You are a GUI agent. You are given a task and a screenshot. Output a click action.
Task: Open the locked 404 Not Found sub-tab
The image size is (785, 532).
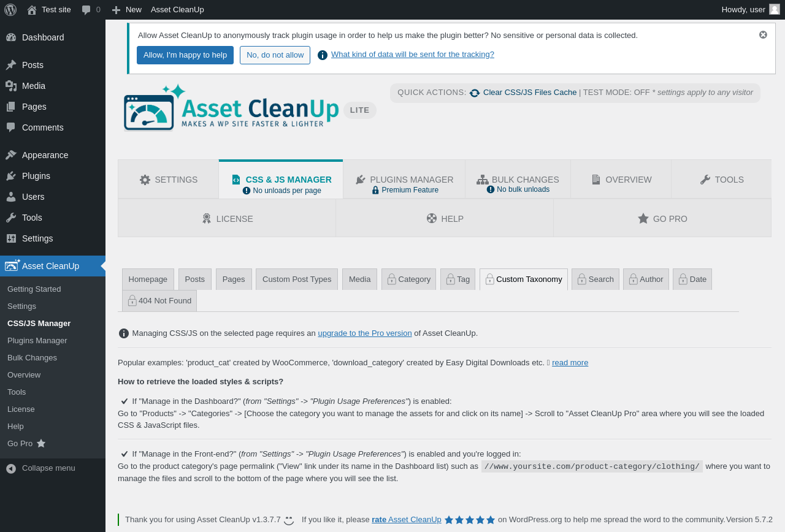(159, 301)
